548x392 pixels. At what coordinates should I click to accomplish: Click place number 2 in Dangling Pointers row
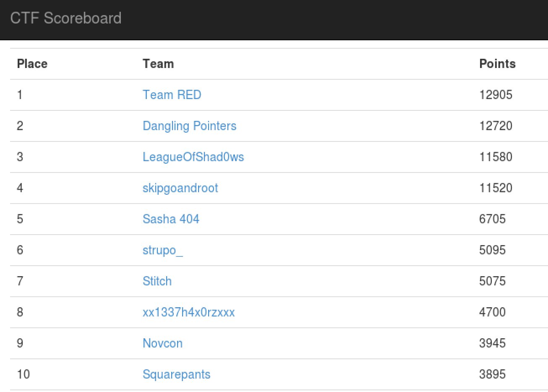pos(20,125)
